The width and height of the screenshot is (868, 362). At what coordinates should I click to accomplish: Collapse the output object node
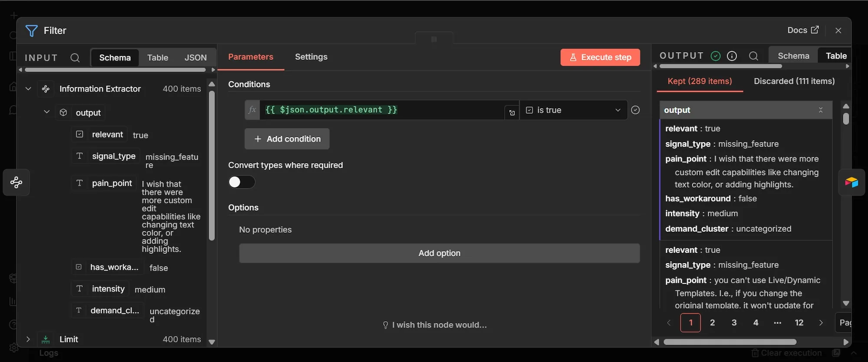click(46, 112)
